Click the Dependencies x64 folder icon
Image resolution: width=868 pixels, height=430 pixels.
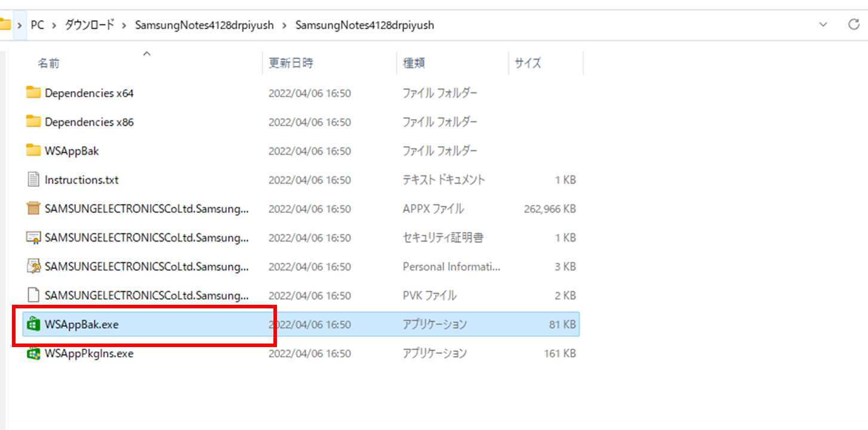[x=33, y=93]
